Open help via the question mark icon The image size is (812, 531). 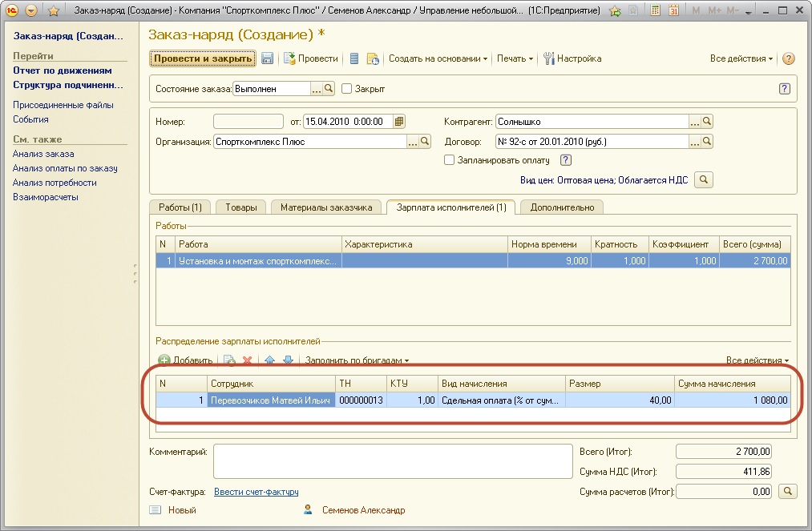[788, 58]
